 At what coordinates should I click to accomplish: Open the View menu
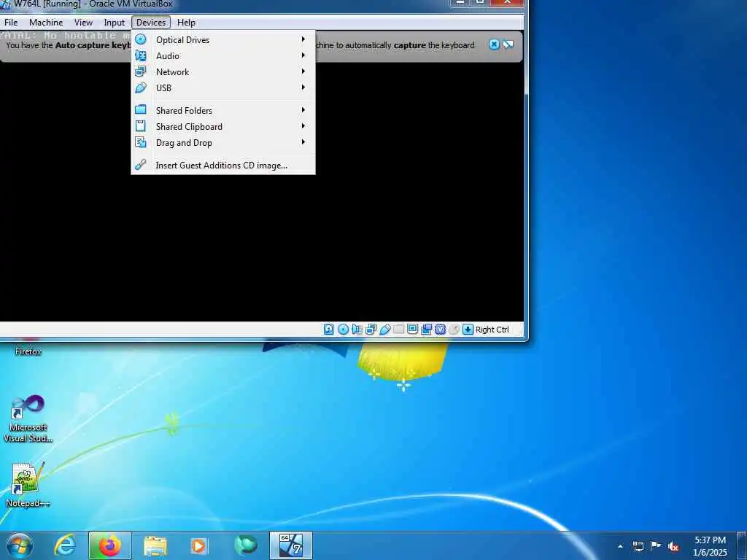pos(83,23)
